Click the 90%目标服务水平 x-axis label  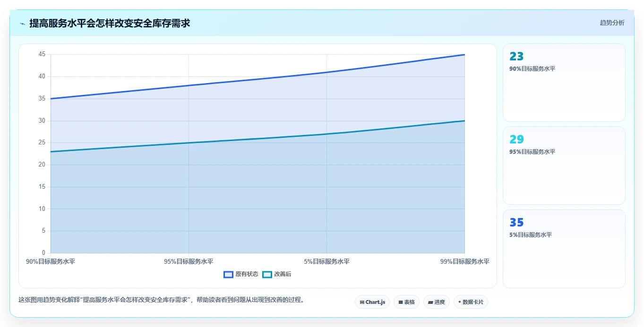coord(51,261)
